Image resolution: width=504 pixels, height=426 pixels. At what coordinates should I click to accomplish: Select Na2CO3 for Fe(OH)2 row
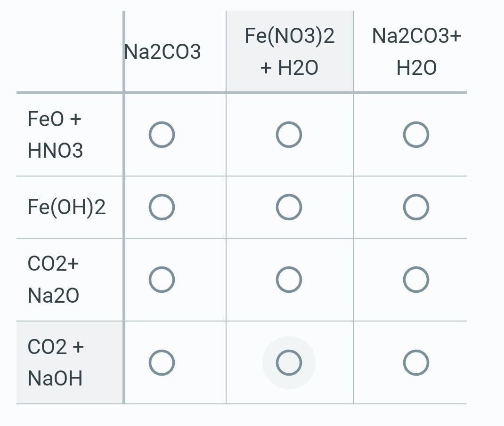162,207
